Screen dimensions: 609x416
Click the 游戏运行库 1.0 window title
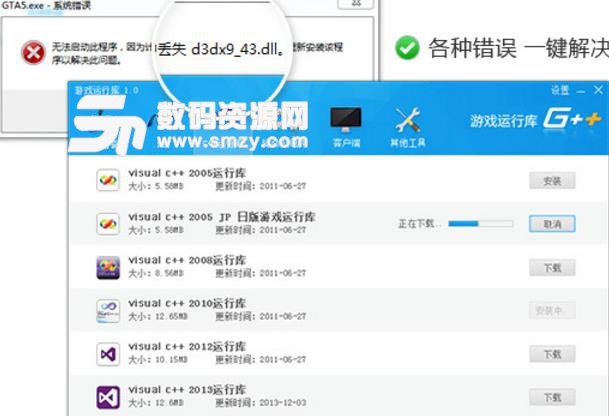click(x=106, y=91)
